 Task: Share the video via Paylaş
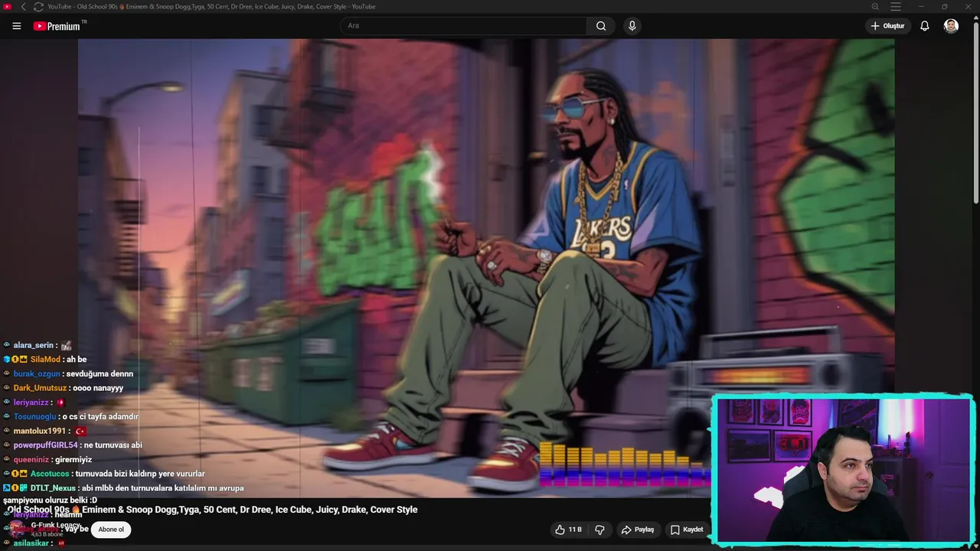(638, 530)
